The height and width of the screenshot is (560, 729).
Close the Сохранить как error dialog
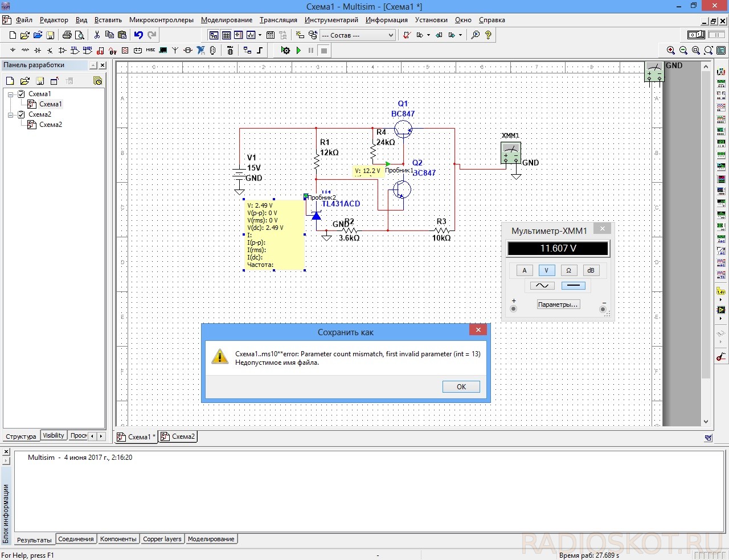(478, 330)
